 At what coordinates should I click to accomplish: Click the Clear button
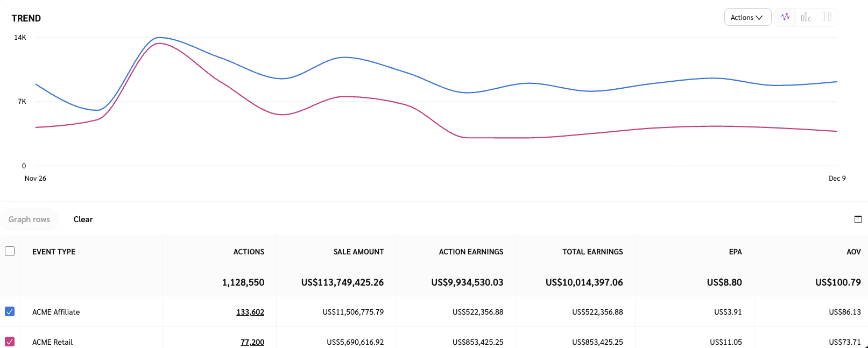pyautogui.click(x=83, y=219)
